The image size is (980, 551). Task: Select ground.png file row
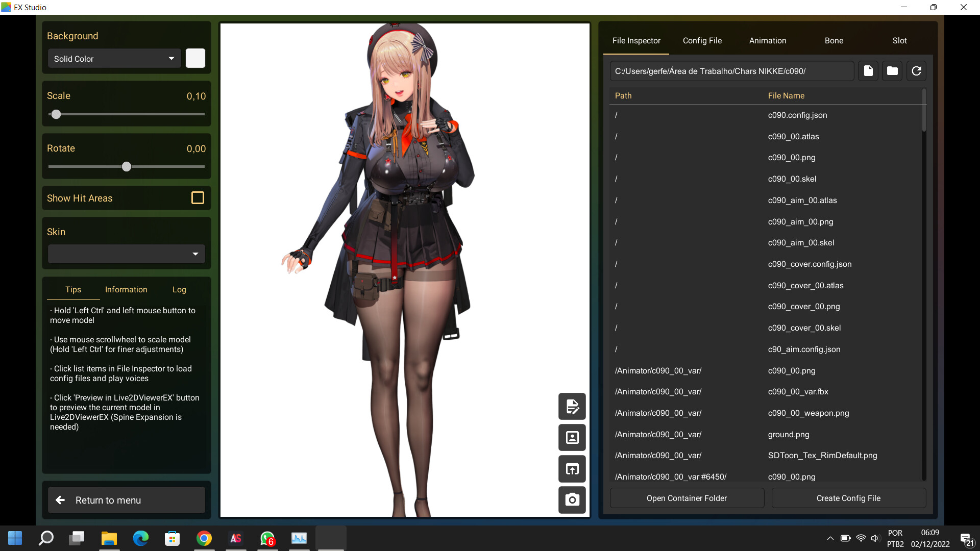click(x=766, y=434)
